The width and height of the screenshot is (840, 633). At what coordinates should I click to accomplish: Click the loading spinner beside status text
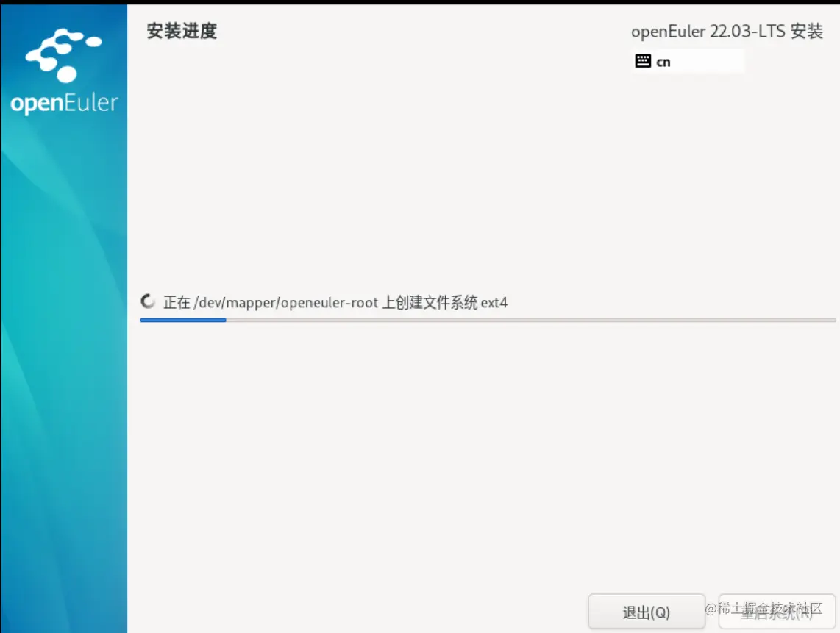(148, 301)
